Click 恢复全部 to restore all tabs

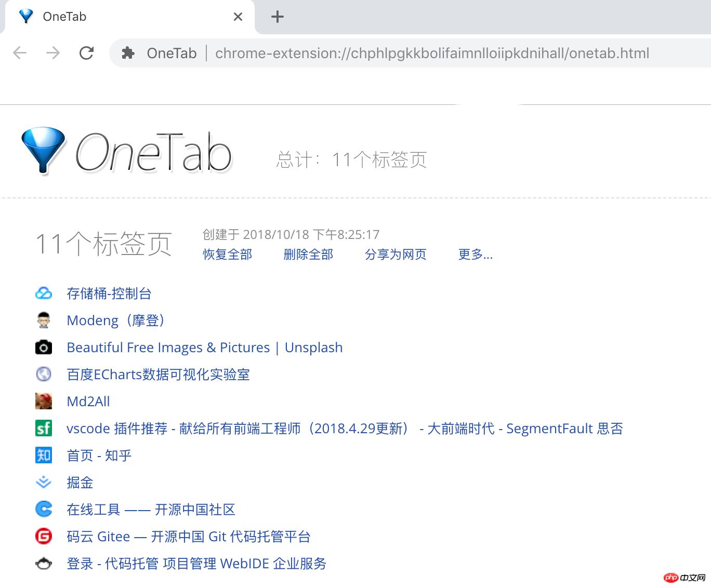point(227,255)
